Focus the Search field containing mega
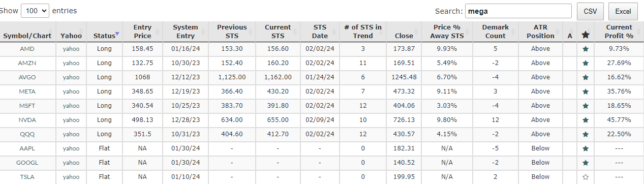The height and width of the screenshot is (184, 644). [518, 11]
